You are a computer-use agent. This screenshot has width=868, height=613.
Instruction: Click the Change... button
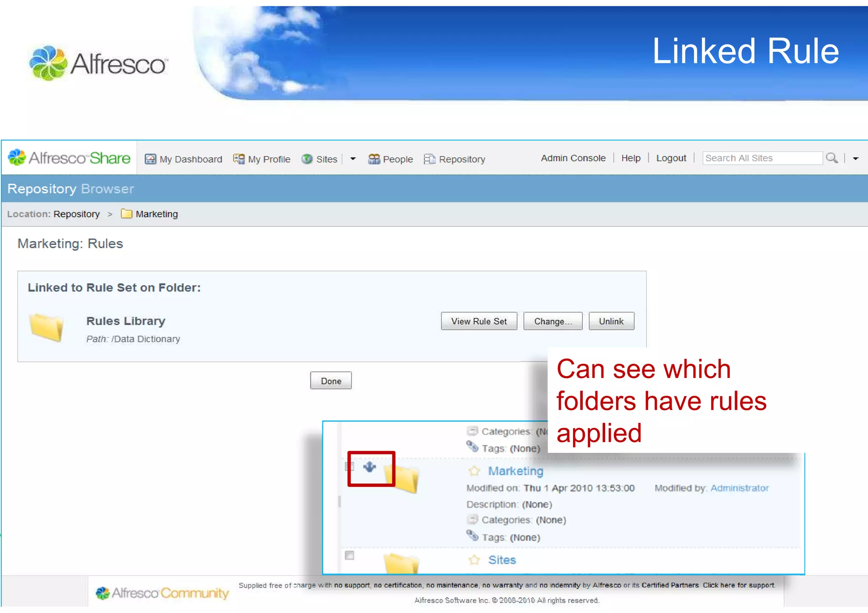point(553,321)
